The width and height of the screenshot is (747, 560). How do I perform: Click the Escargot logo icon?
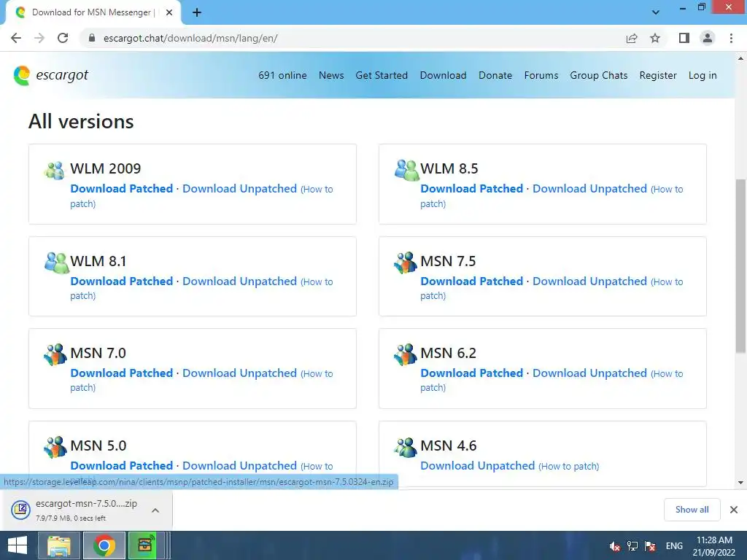coord(21,75)
